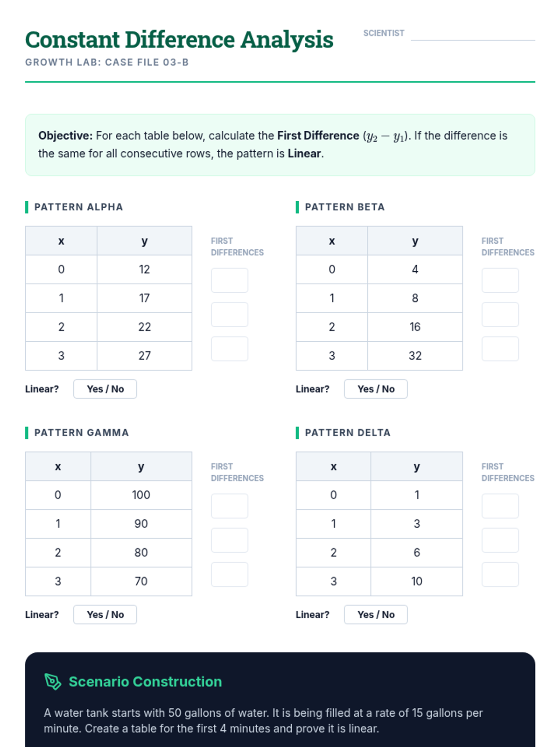Select Yes / No for Pattern Alpha
The image size is (560, 747).
[105, 389]
